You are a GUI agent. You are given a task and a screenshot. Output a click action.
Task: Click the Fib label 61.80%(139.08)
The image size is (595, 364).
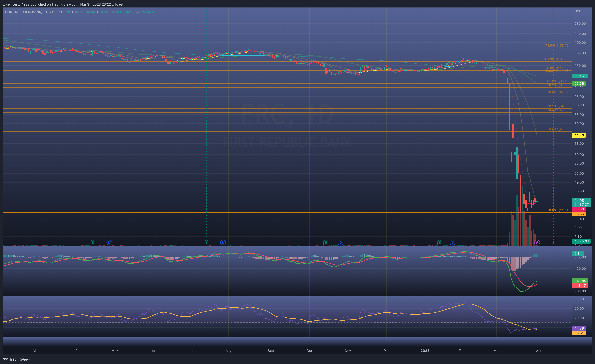click(x=557, y=59)
